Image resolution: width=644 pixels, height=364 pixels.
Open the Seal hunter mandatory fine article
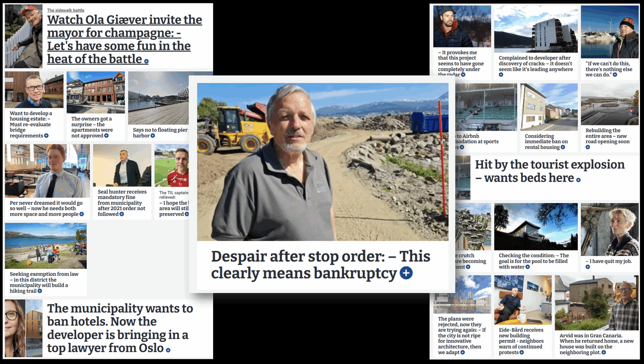pyautogui.click(x=122, y=203)
